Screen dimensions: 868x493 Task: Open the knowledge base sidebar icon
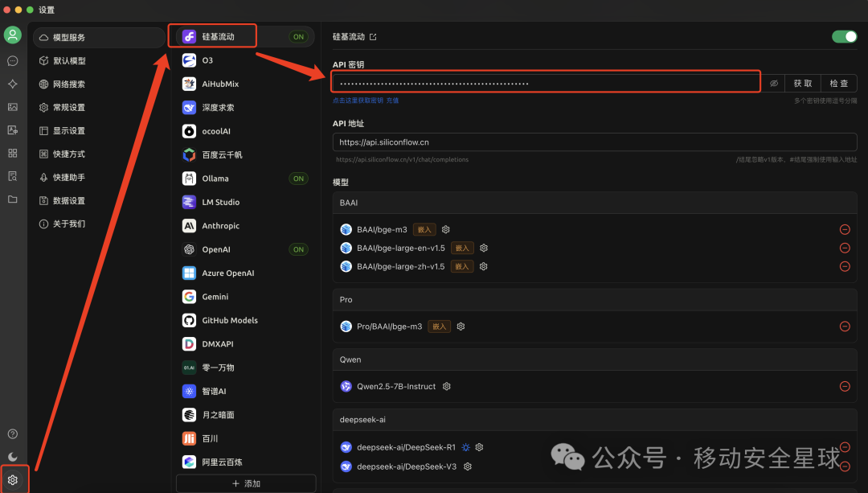[12, 176]
